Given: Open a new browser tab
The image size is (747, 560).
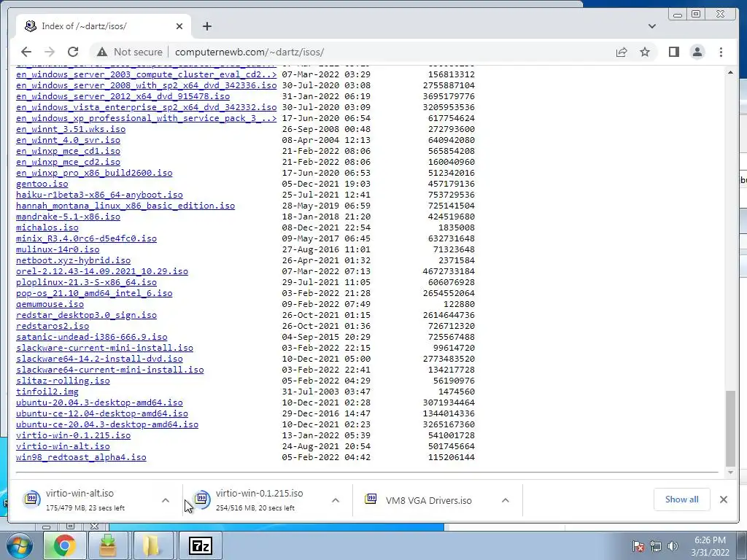Looking at the screenshot, I should [x=206, y=26].
